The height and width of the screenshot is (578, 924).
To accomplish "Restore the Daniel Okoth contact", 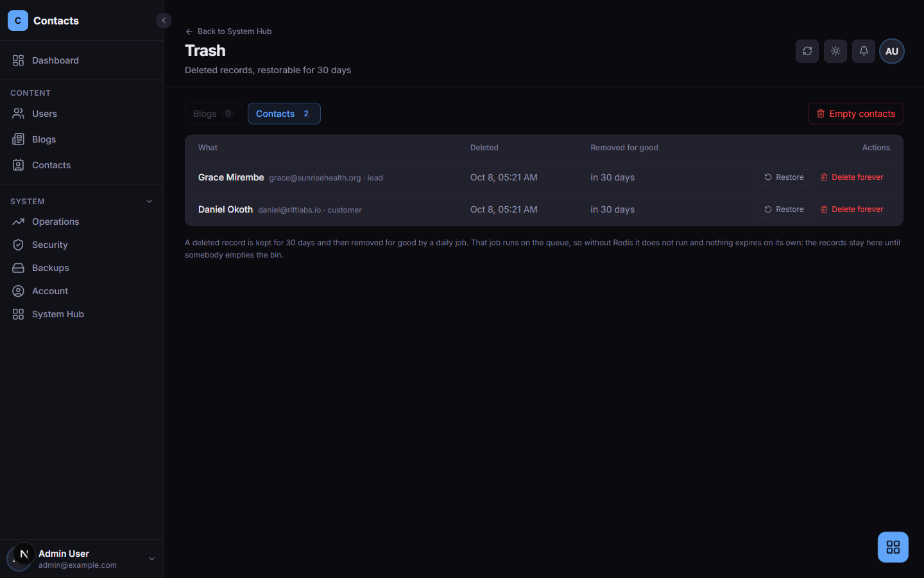I will (784, 209).
